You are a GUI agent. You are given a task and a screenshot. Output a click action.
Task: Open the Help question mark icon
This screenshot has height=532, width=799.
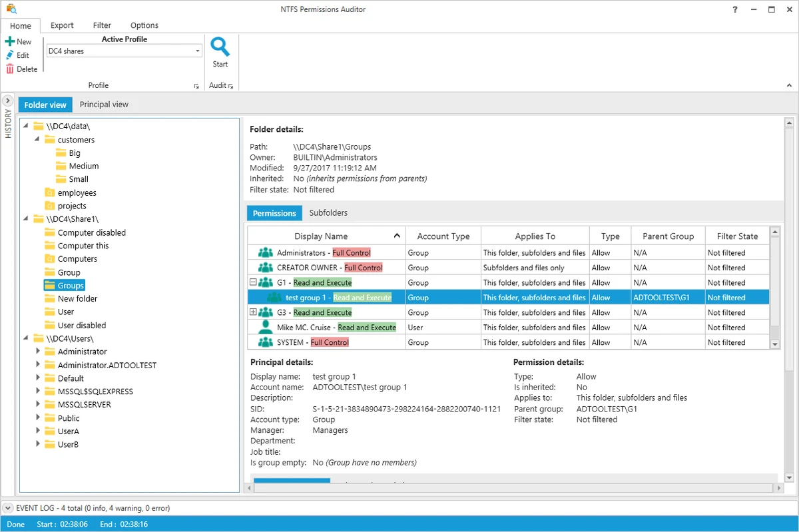734,9
